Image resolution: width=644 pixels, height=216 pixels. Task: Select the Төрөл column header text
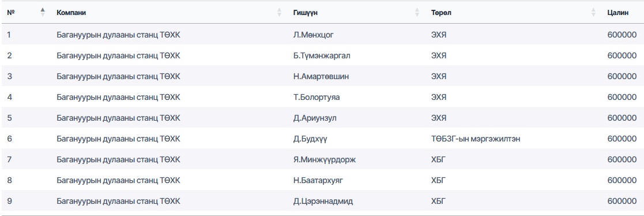pyautogui.click(x=441, y=13)
